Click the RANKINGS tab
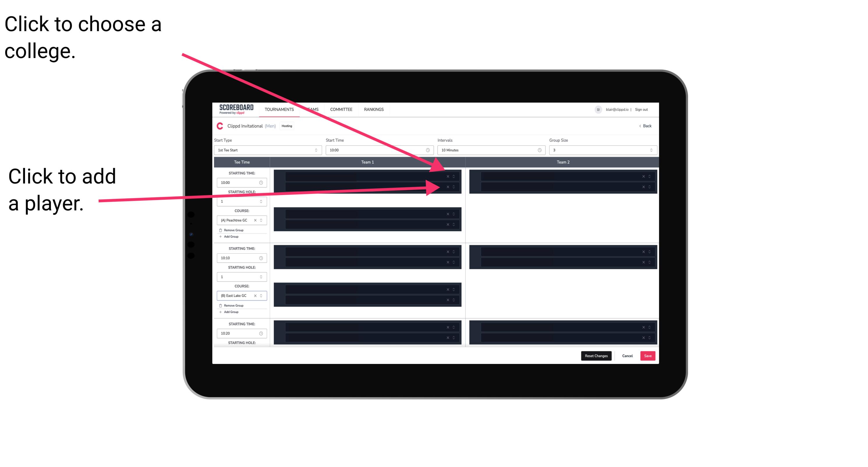Viewport: 868px width, 467px height. [375, 109]
